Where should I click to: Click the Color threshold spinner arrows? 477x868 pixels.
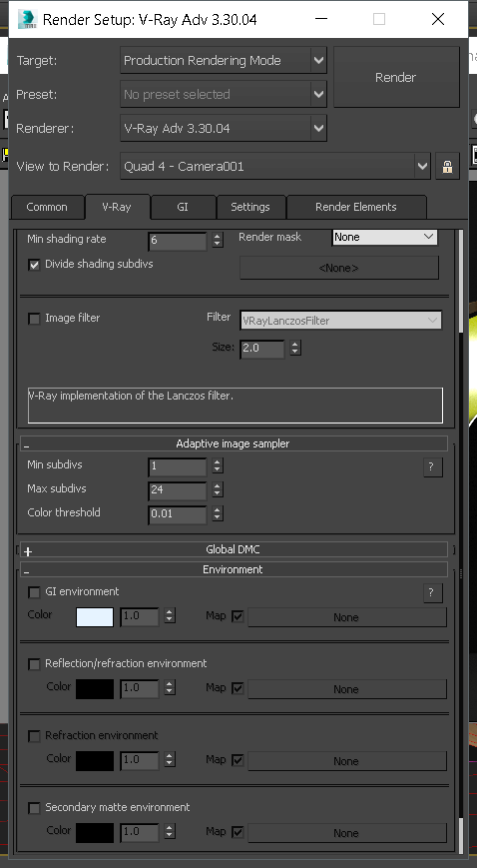[x=218, y=513]
